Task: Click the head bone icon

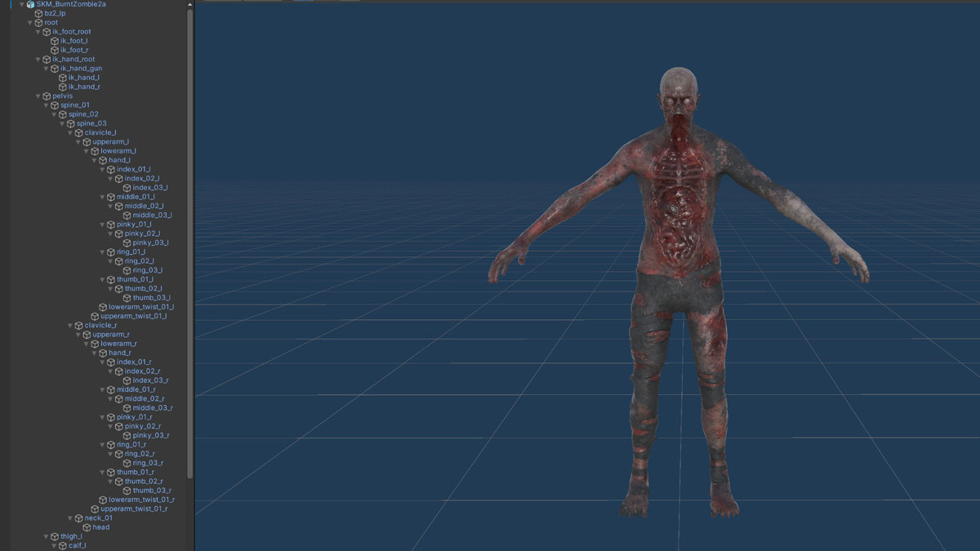Action: point(87,527)
